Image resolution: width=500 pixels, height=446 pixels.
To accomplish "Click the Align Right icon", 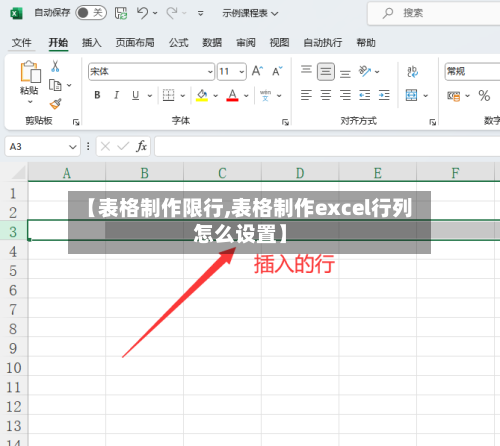I will tap(345, 95).
